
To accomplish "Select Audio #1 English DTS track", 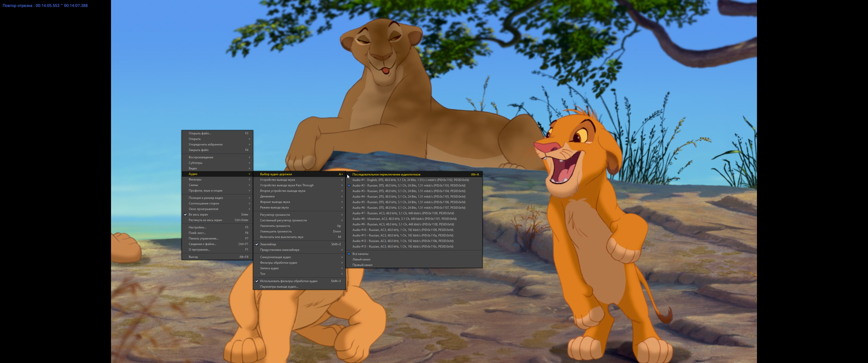I will [x=410, y=180].
